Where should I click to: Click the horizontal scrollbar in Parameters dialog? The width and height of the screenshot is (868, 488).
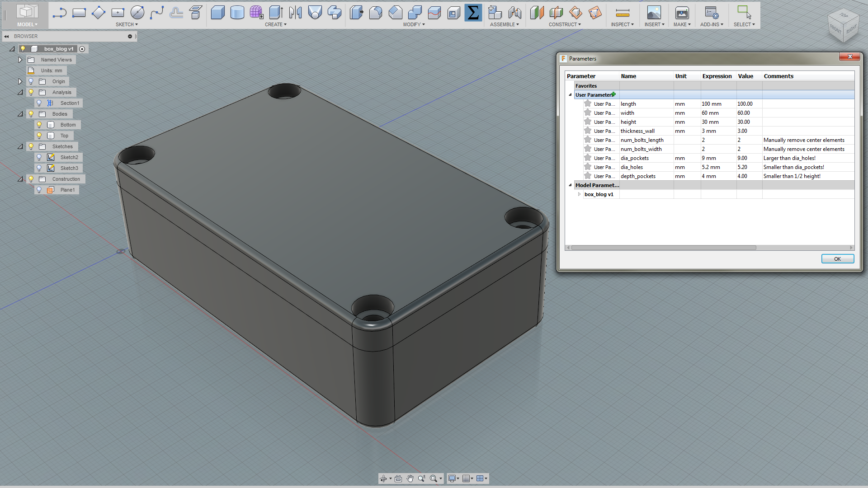663,248
